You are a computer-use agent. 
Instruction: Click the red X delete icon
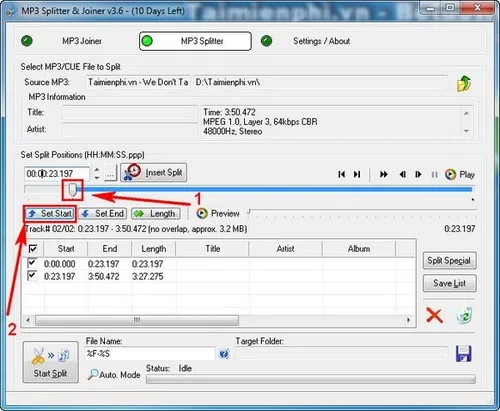pos(434,315)
